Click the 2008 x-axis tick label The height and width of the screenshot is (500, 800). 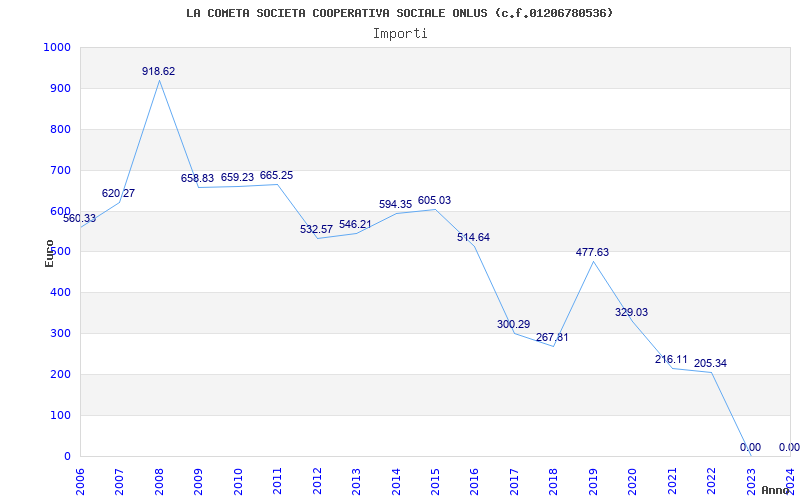[x=159, y=482]
